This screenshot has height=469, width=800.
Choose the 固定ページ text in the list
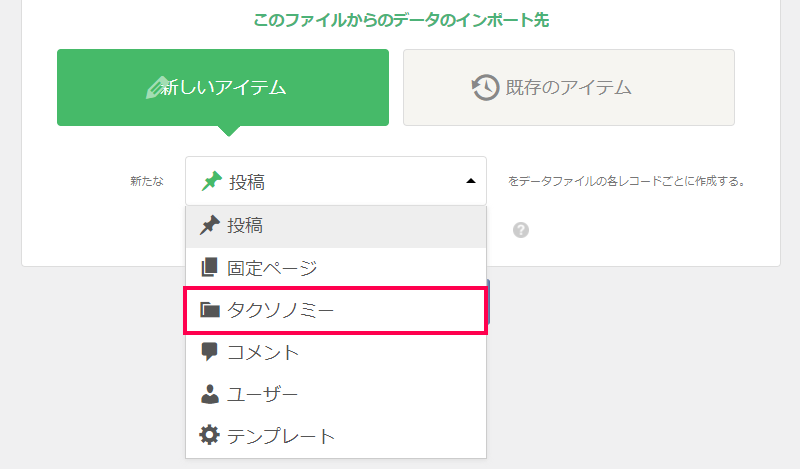tap(272, 268)
